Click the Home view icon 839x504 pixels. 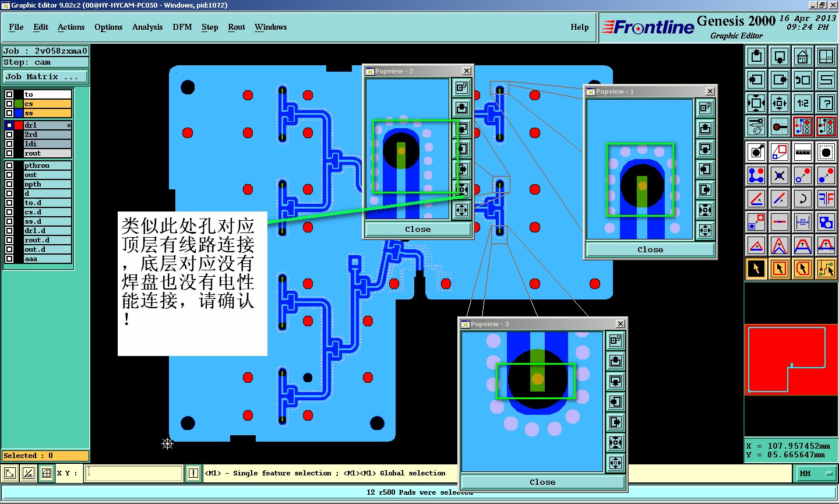pos(803,57)
